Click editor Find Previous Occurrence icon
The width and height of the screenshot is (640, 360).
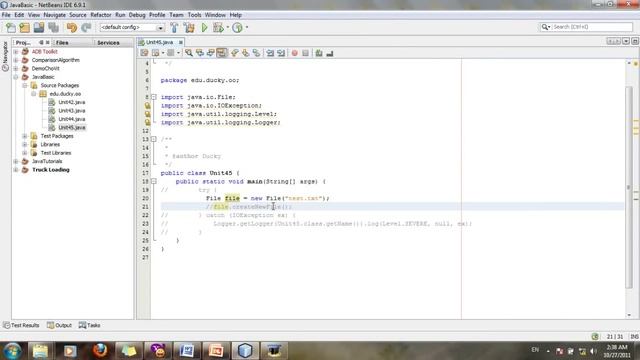[200, 53]
